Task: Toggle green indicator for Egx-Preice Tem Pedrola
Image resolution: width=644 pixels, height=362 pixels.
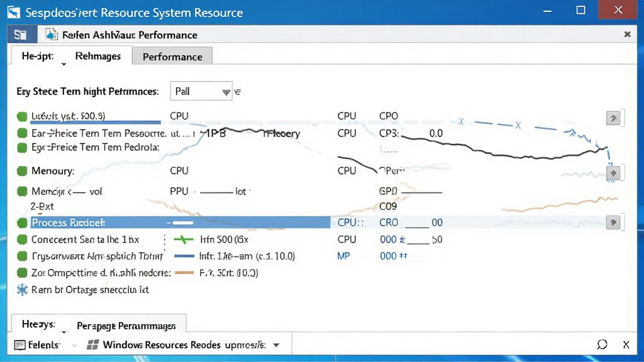Action: (22, 147)
